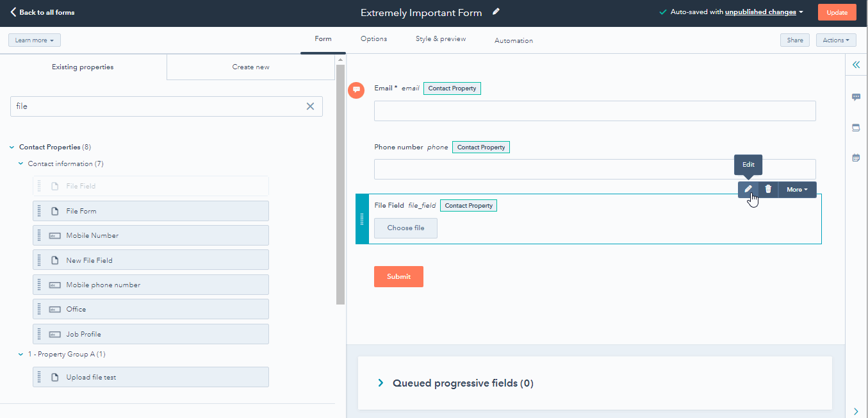This screenshot has width=868, height=418.
Task: Open the Learn more dropdown
Action: point(35,40)
